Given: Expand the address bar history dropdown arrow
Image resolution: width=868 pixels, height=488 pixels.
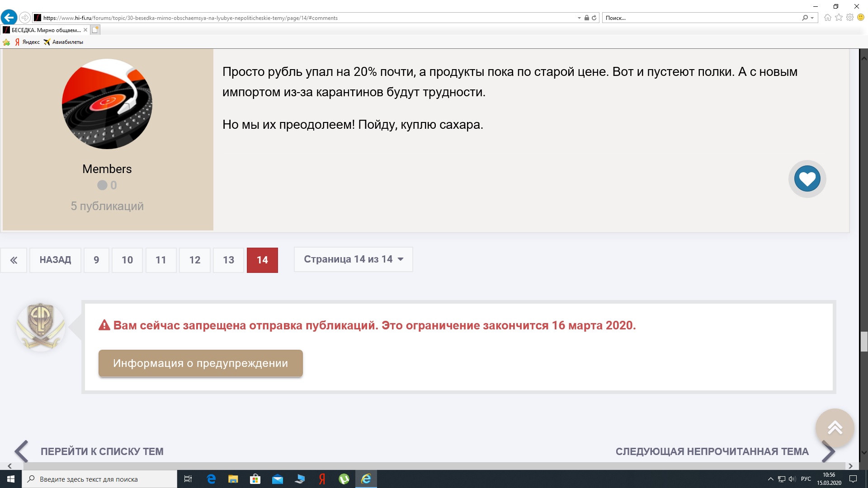Looking at the screenshot, I should click(x=579, y=18).
